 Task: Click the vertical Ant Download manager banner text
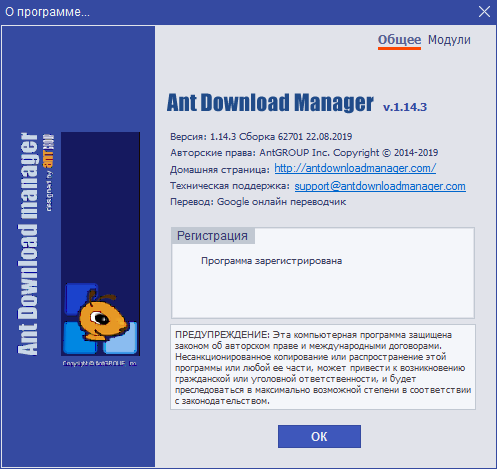tap(28, 244)
